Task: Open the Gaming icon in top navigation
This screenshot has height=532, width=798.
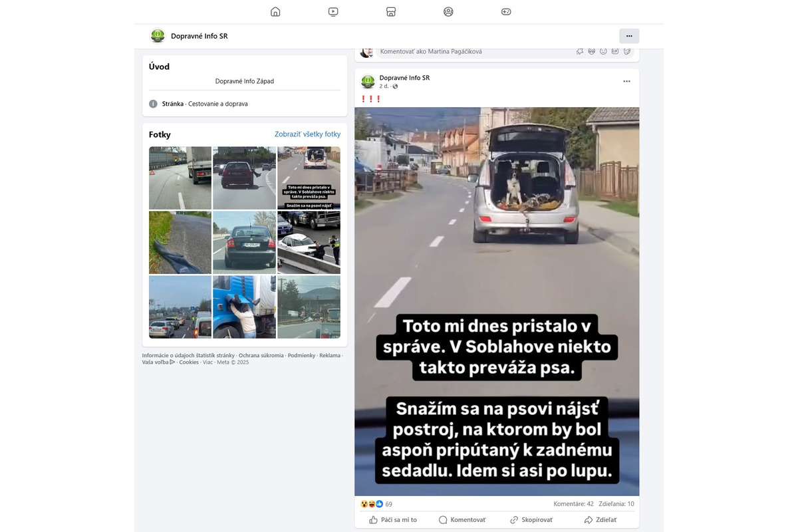Action: point(506,11)
